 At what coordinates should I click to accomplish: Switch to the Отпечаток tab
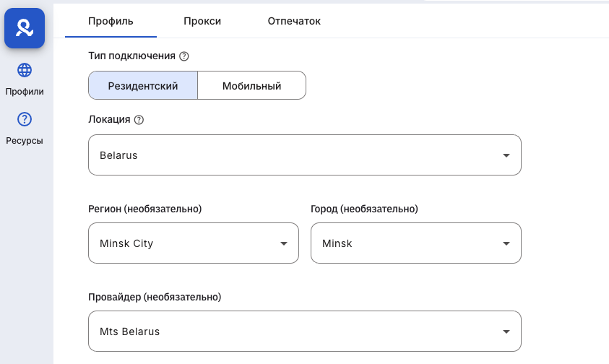[x=294, y=21]
